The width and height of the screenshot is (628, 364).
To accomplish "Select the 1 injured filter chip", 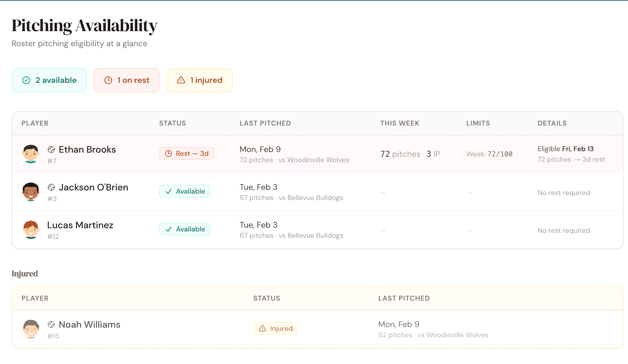I will (199, 80).
